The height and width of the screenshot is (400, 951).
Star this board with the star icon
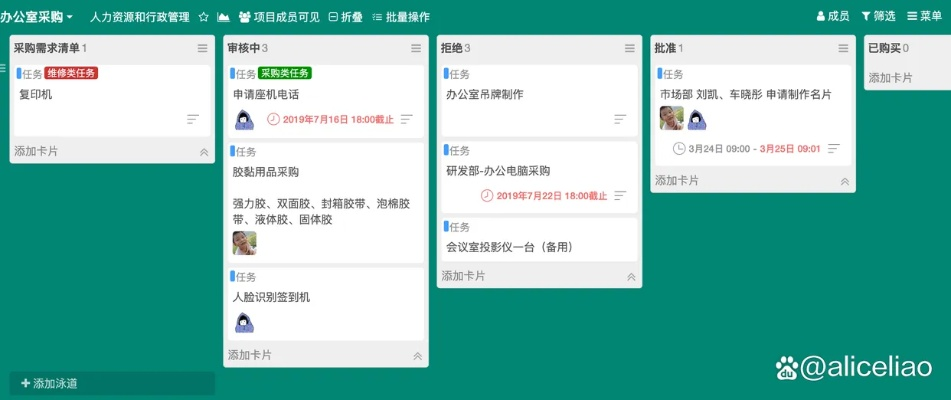204,17
